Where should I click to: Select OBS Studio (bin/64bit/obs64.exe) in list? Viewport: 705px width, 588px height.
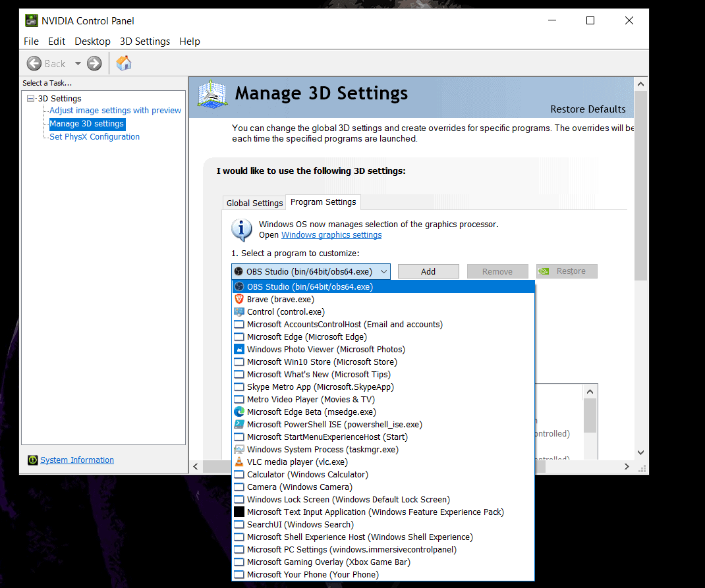(x=383, y=286)
